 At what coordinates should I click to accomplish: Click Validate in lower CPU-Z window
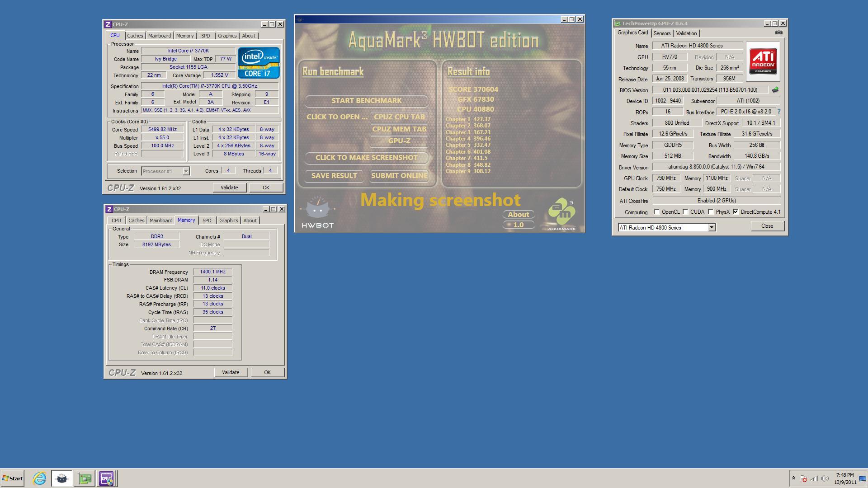pos(231,372)
